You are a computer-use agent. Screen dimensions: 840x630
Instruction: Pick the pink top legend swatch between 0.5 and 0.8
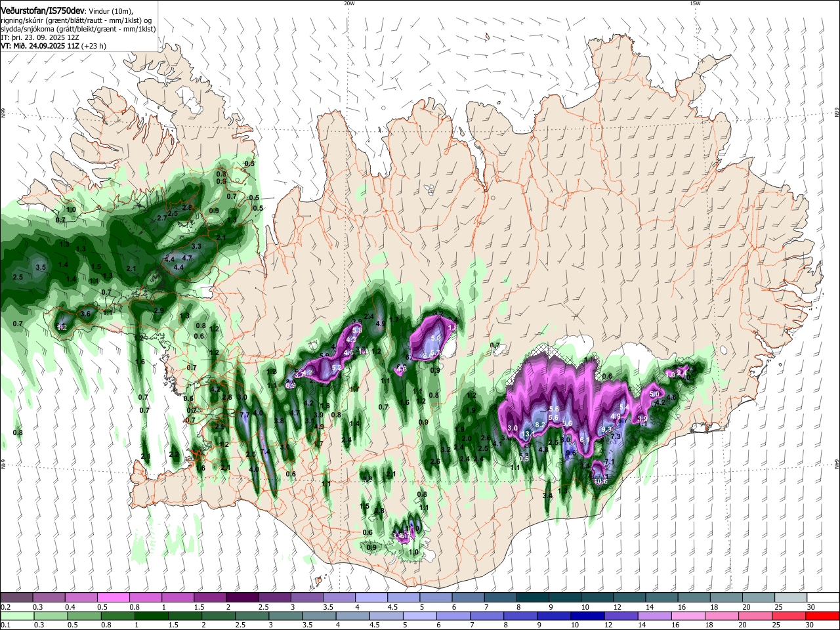pyautogui.click(x=114, y=598)
